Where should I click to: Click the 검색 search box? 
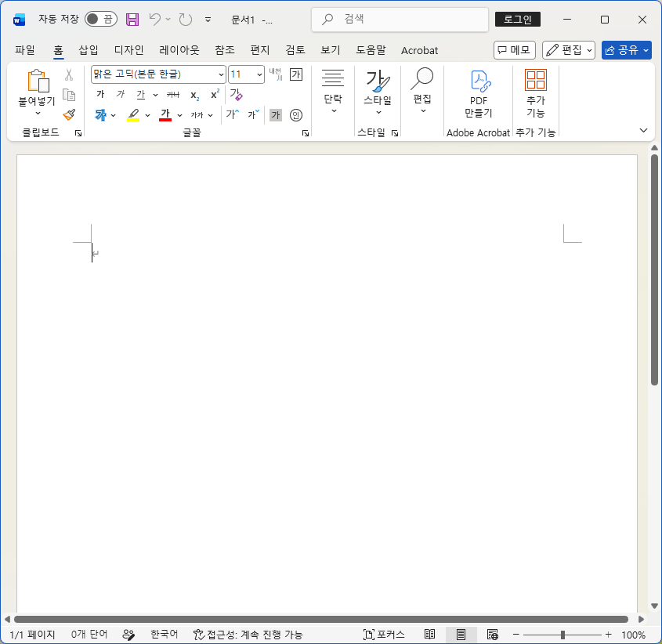click(400, 20)
